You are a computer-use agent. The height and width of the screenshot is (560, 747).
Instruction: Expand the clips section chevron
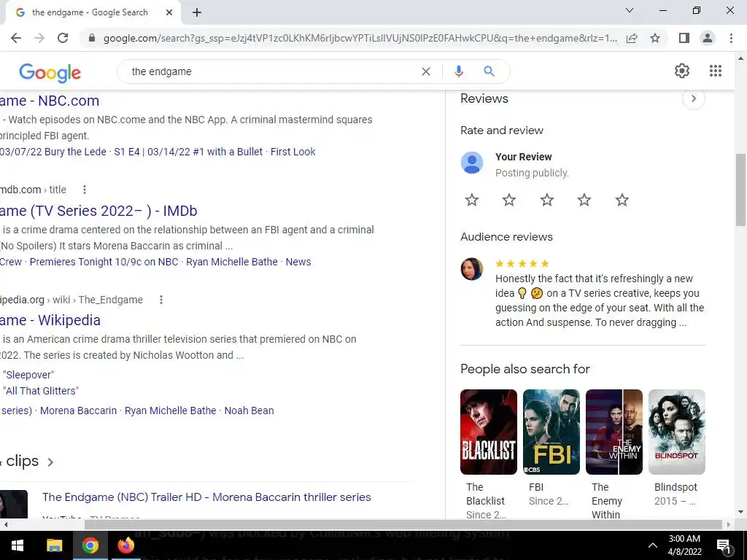click(50, 462)
